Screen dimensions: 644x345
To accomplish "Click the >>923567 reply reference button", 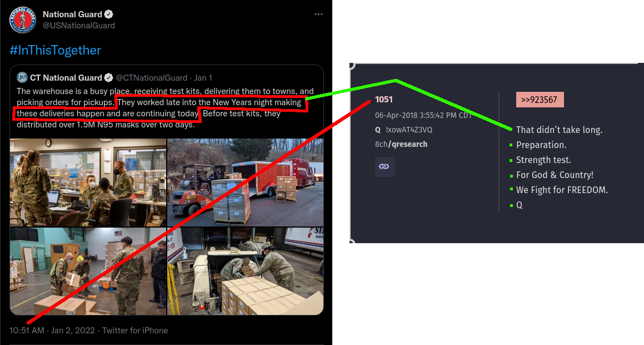I will [540, 100].
